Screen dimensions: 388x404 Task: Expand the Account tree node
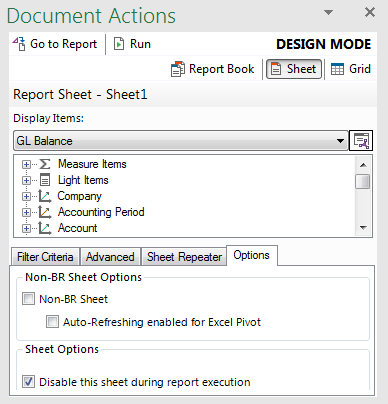[26, 228]
